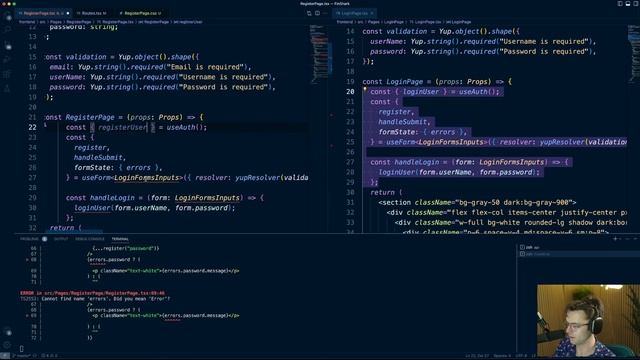The width and height of the screenshot is (640, 360).
Task: Click line number 30 in right editor gutter
Action: tap(350, 192)
